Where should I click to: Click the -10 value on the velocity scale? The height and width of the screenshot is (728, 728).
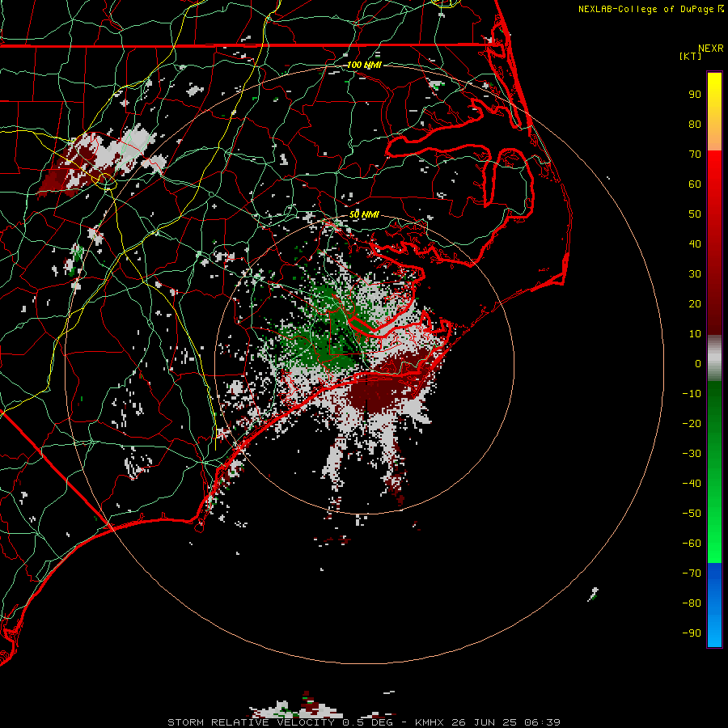click(692, 394)
